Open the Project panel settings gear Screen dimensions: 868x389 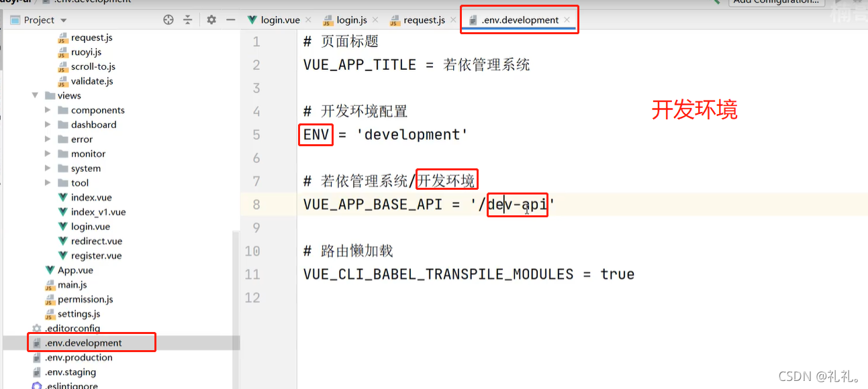pos(211,20)
